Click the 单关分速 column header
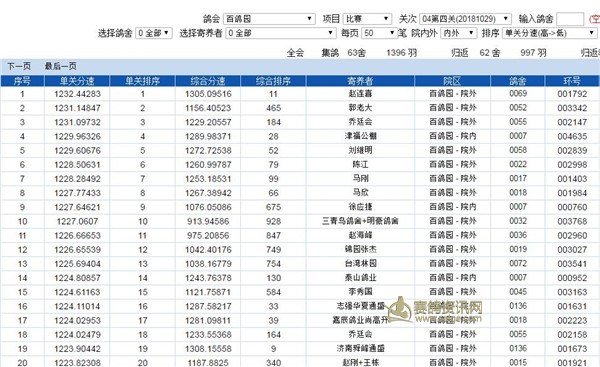600x367 pixels. coord(77,81)
